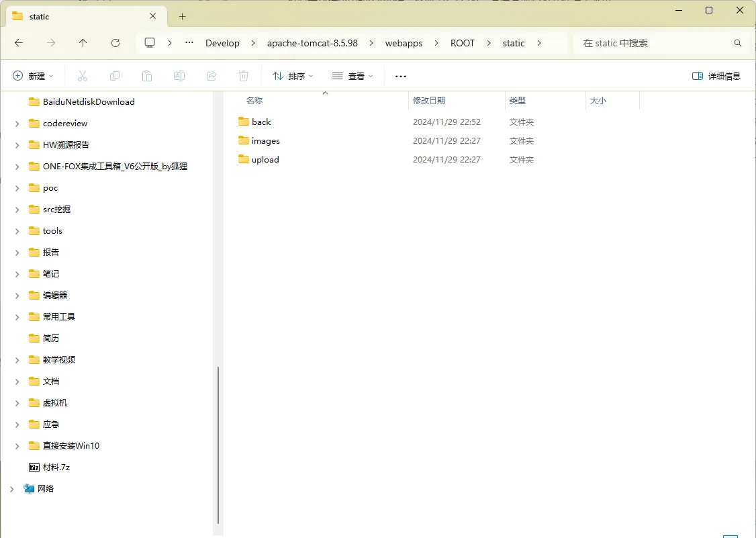Expand the poc folder in the sidebar

(x=15, y=187)
